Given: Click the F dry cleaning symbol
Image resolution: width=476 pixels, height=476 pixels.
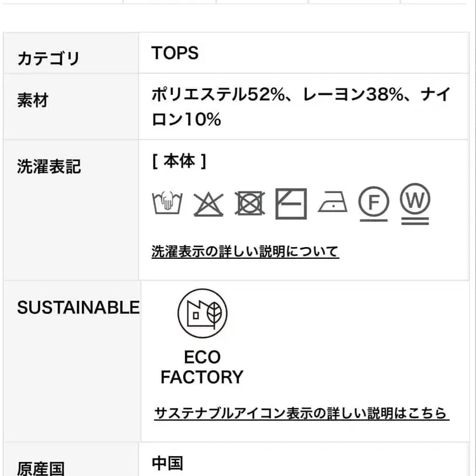Looking at the screenshot, I should click(x=374, y=203).
